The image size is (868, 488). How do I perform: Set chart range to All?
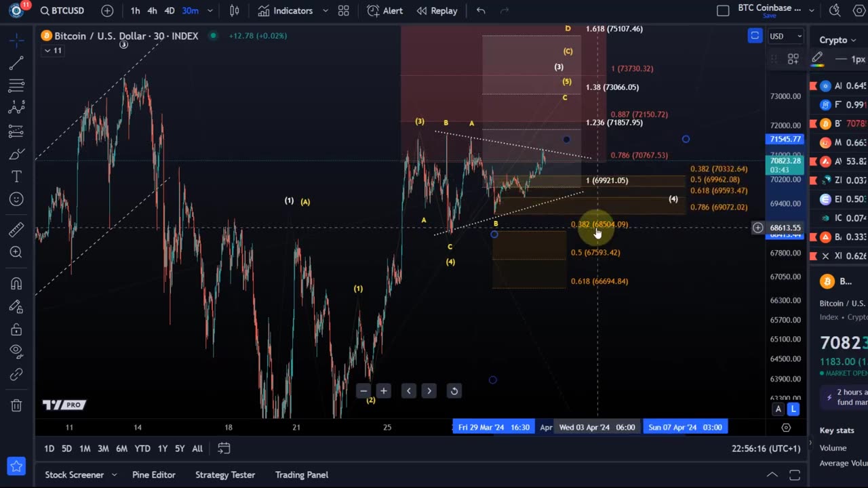coord(197,449)
